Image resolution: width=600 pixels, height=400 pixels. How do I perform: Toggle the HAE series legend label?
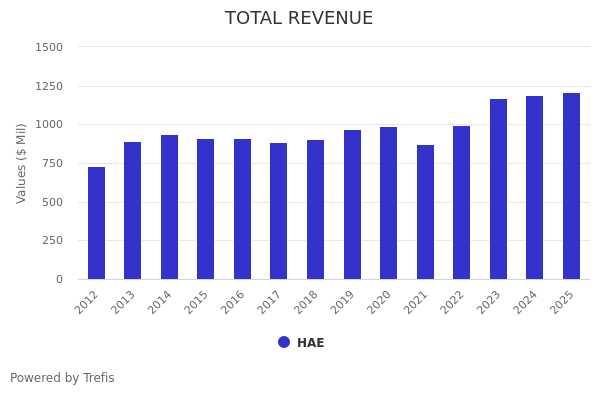(310, 343)
